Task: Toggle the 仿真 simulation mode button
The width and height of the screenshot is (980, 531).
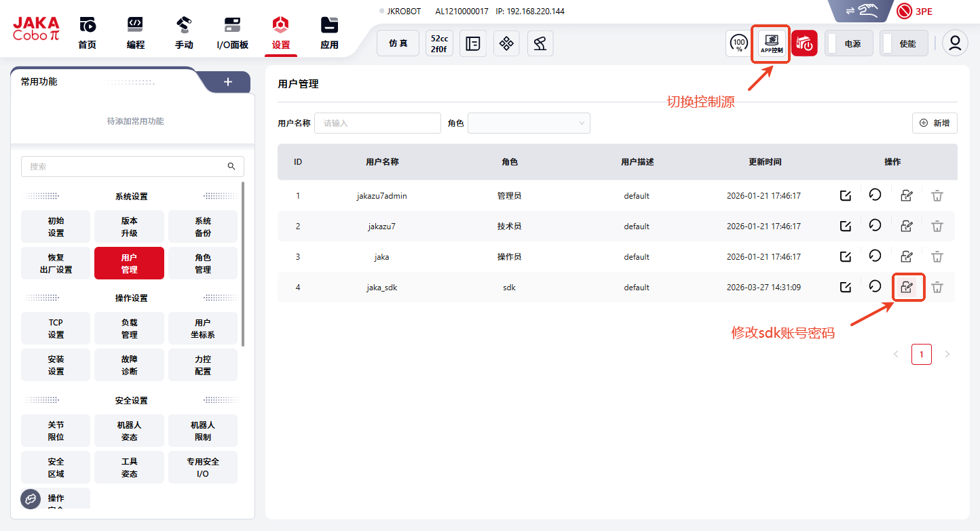Action: [398, 43]
